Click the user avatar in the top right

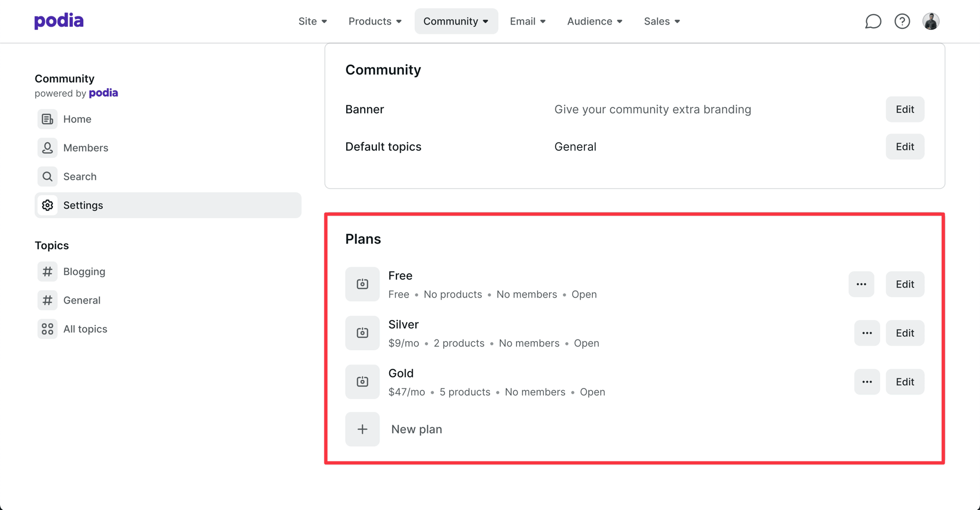click(x=931, y=21)
